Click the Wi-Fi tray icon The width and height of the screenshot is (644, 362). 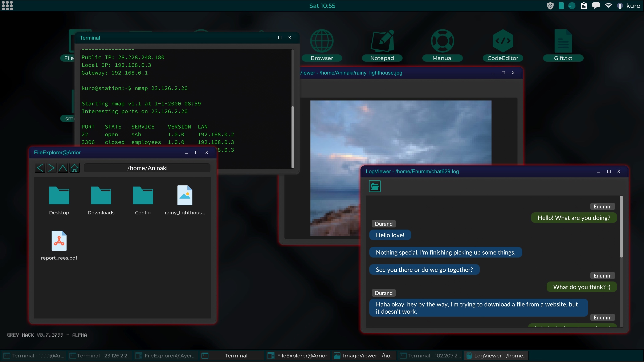point(608,5)
